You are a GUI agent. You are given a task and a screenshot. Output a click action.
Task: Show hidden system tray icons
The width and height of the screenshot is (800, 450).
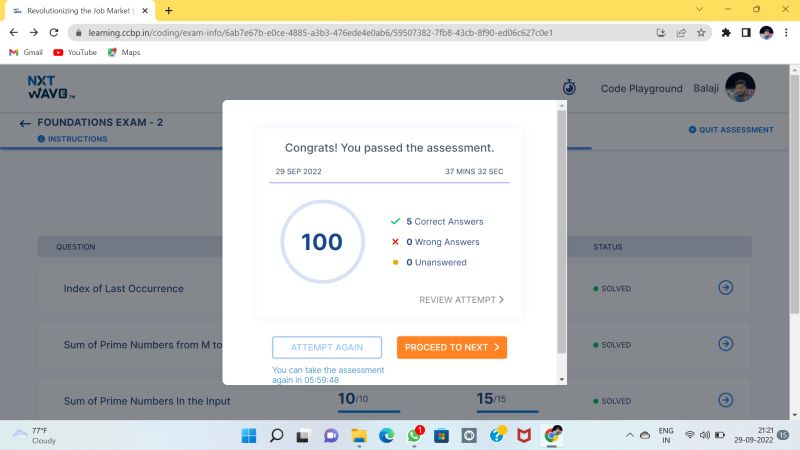[x=630, y=436]
